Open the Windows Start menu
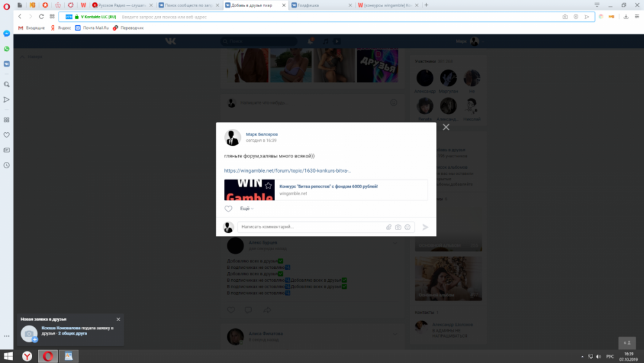Image resolution: width=644 pixels, height=363 pixels. click(x=8, y=356)
